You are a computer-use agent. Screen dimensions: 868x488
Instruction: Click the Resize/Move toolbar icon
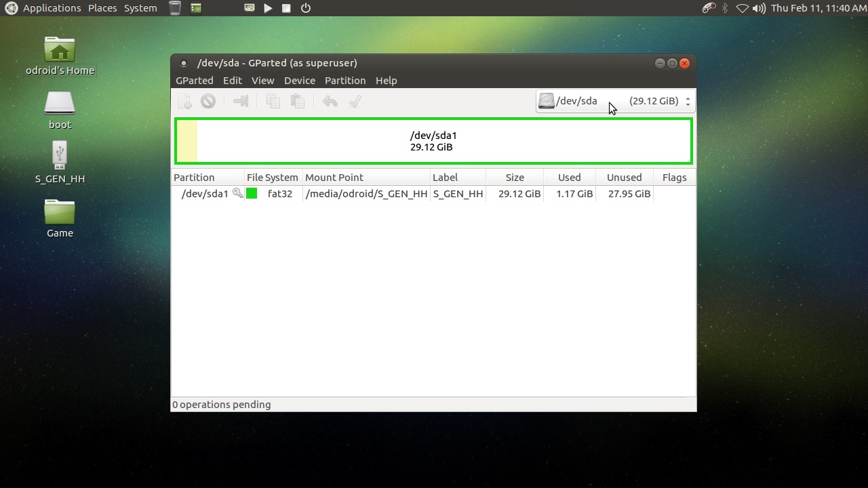[x=241, y=102]
